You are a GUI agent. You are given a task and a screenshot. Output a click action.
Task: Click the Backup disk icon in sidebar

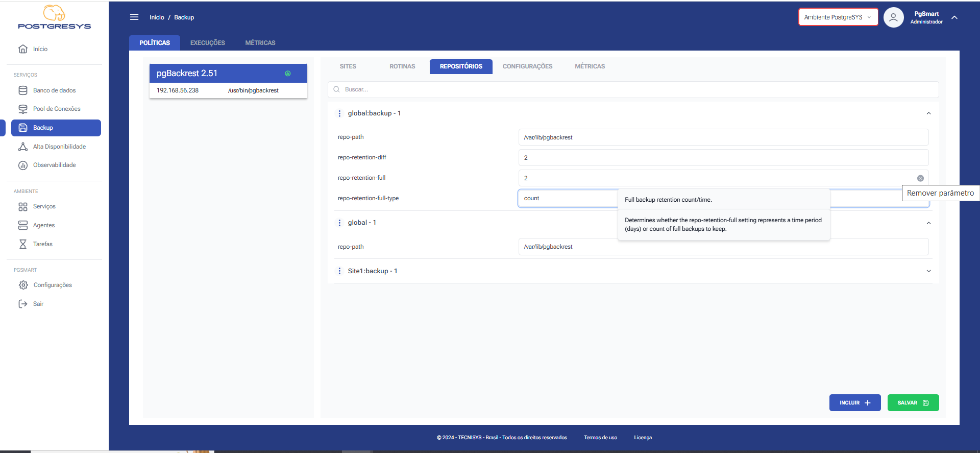point(23,128)
